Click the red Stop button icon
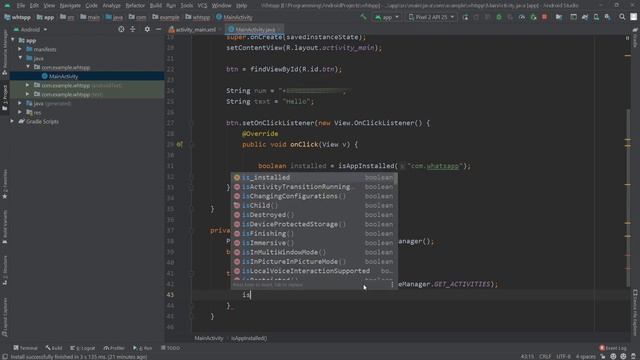Image resolution: width=640 pixels, height=360 pixels. point(544,17)
